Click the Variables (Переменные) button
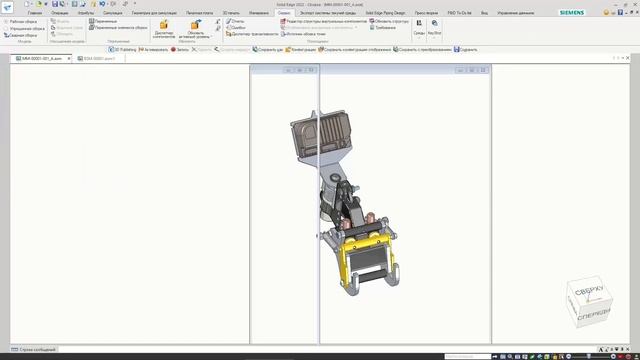The image size is (640, 360). pos(103,21)
